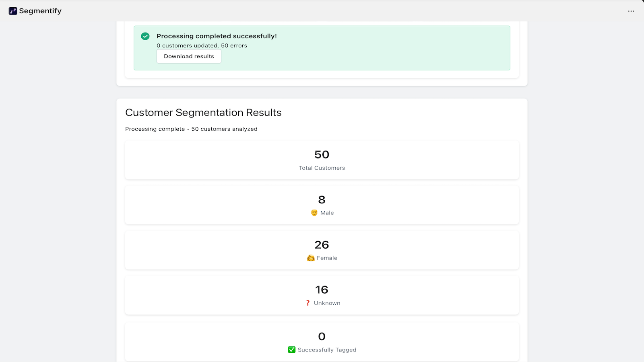Click the Segmentify chart glyph inside the logo badge
Screen dimensions: 644x362
12,11
